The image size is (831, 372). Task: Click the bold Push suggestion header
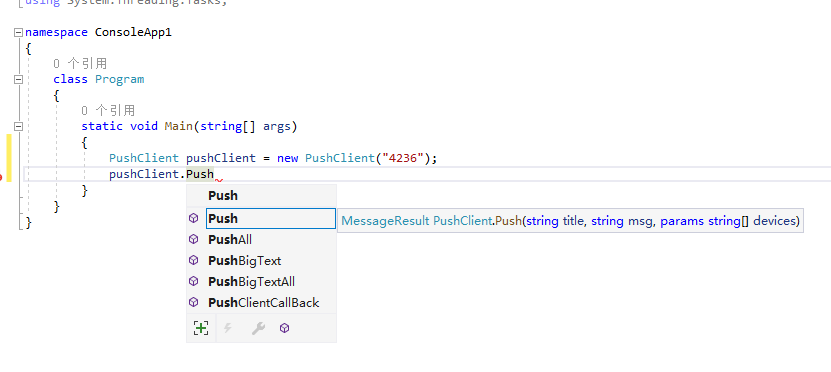coord(223,196)
